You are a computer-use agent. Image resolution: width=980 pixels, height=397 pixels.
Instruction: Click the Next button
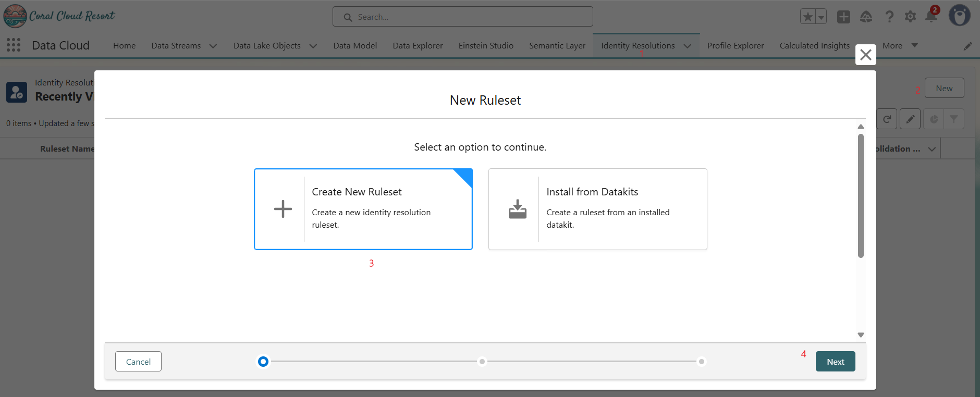[836, 362]
